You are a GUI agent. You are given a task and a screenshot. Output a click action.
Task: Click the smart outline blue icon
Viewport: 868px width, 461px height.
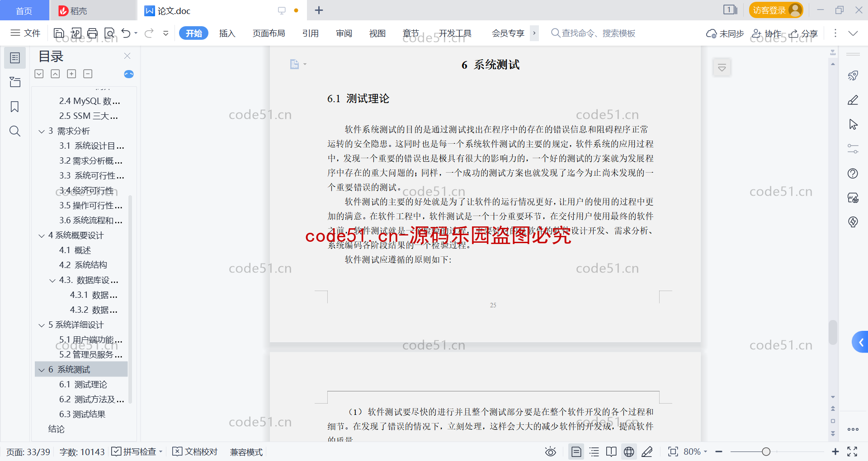point(128,74)
